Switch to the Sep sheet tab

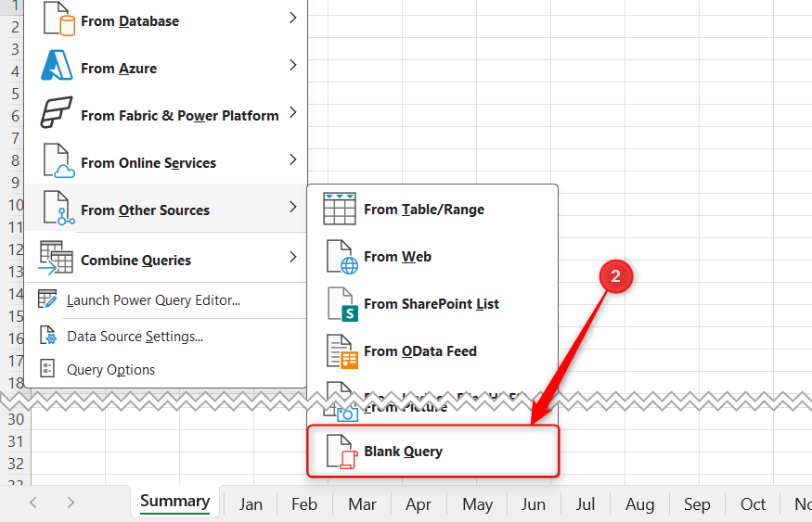point(697,504)
